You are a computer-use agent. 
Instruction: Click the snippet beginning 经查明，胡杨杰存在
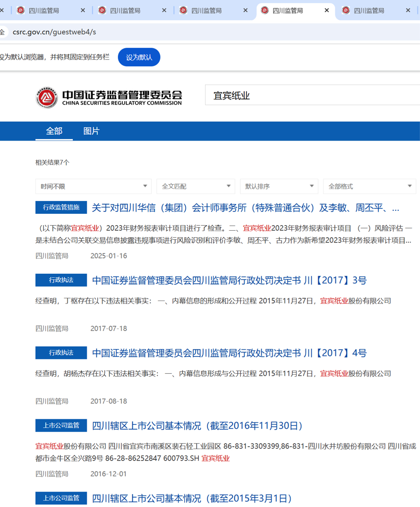[213, 374]
